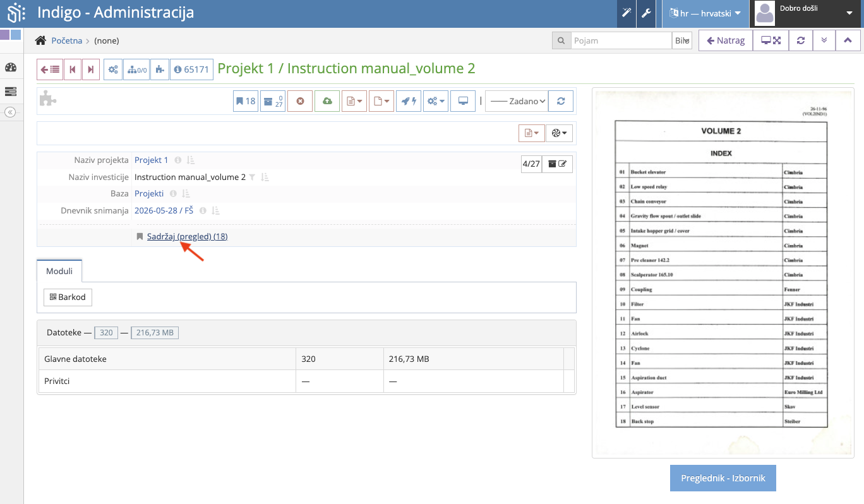Viewport: 864px width, 504px height.
Task: Open the magic wand tool
Action: pos(627,13)
